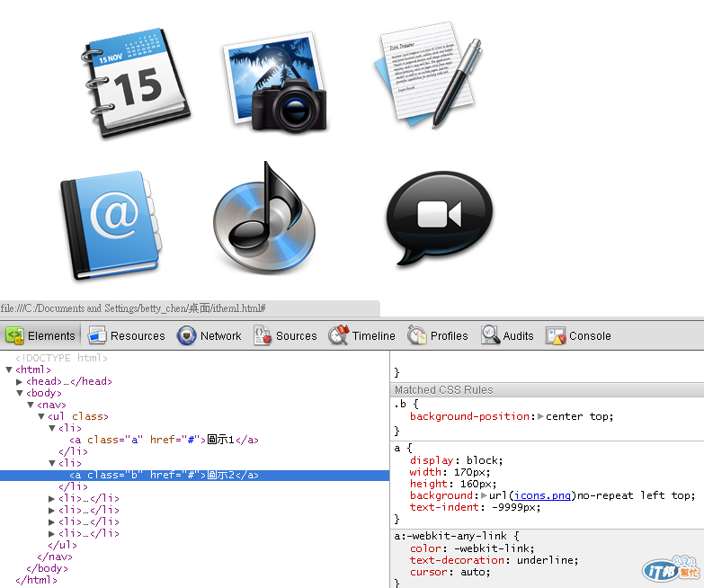Collapse the nav node

click(x=31, y=405)
